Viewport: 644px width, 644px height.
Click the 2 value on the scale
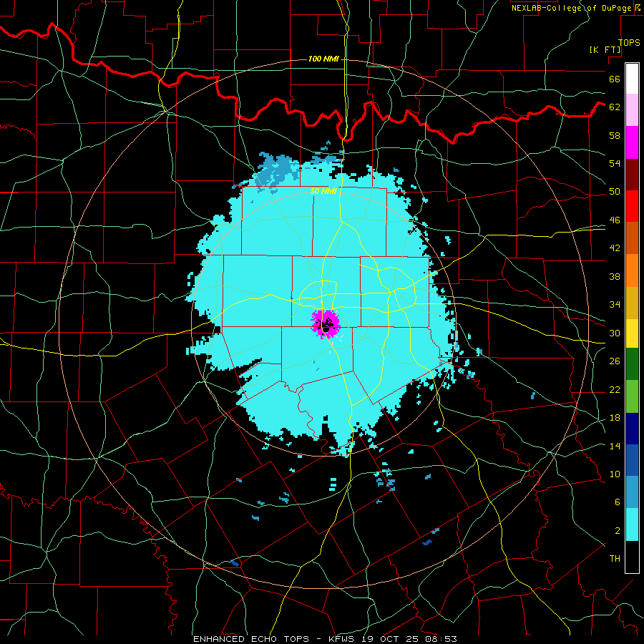click(x=618, y=530)
